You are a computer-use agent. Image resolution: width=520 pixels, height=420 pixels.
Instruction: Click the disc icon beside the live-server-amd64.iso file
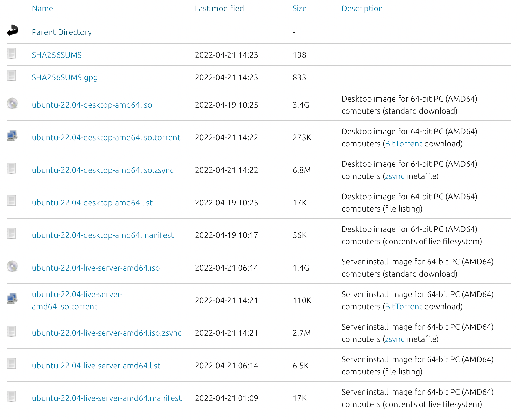[12, 266]
